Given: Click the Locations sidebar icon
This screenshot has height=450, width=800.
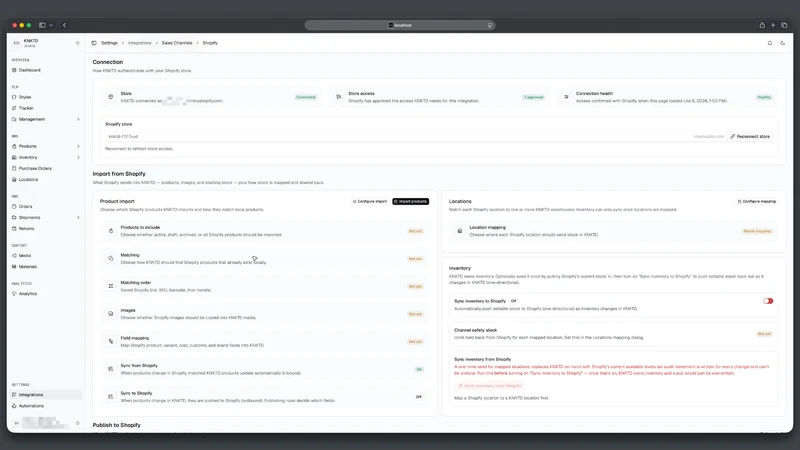Looking at the screenshot, I should tap(14, 180).
